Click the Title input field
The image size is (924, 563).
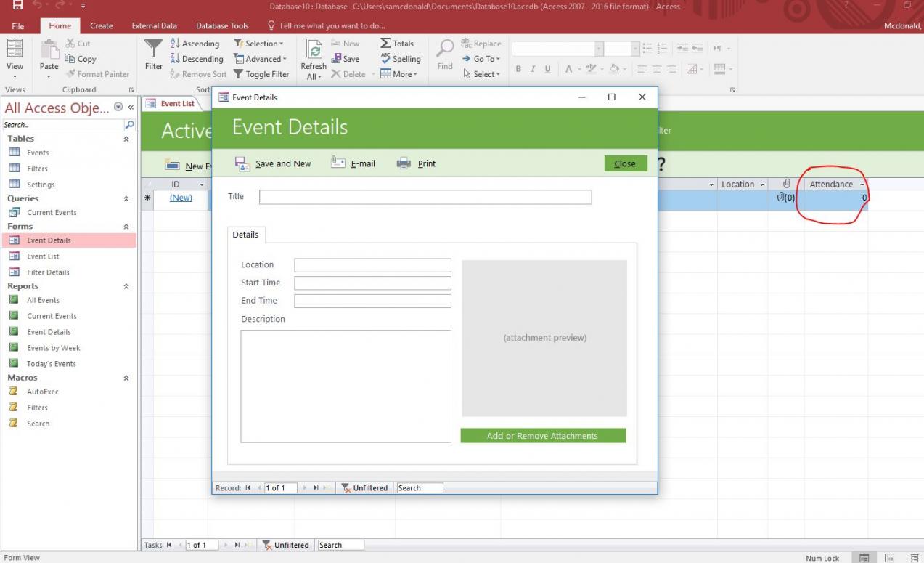pyautogui.click(x=425, y=197)
